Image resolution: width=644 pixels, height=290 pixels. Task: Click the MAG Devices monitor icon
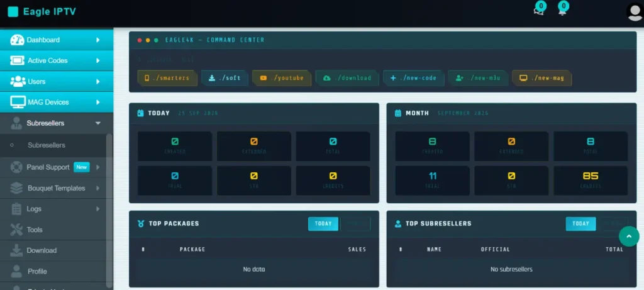tap(17, 102)
